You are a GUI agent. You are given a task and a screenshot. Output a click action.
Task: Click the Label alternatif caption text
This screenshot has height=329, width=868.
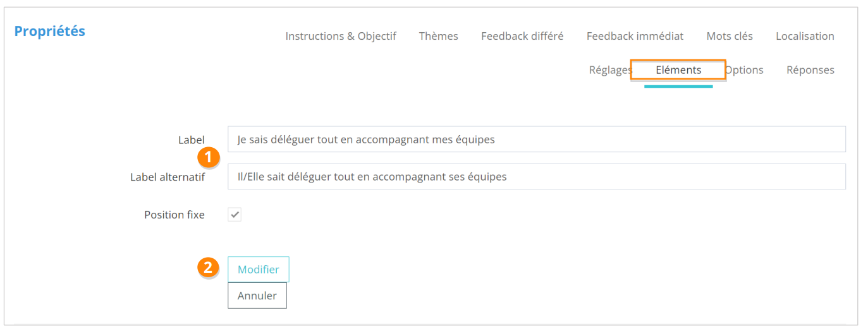click(167, 177)
